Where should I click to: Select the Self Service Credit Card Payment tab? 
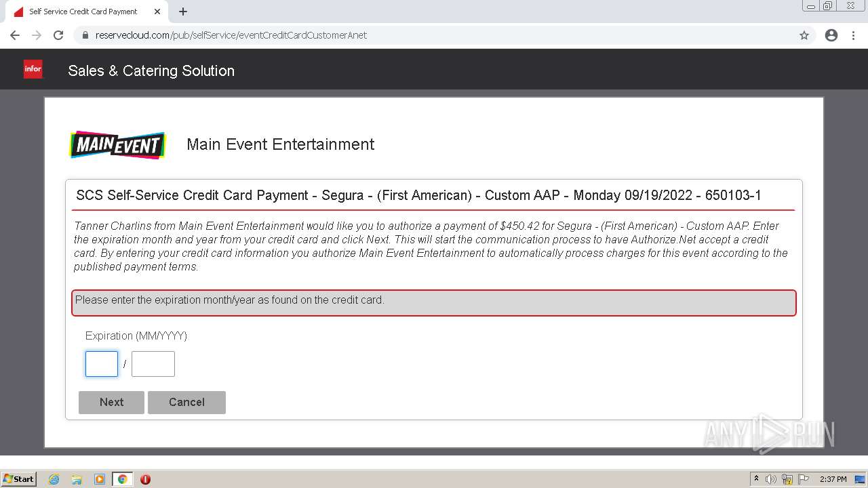click(87, 12)
